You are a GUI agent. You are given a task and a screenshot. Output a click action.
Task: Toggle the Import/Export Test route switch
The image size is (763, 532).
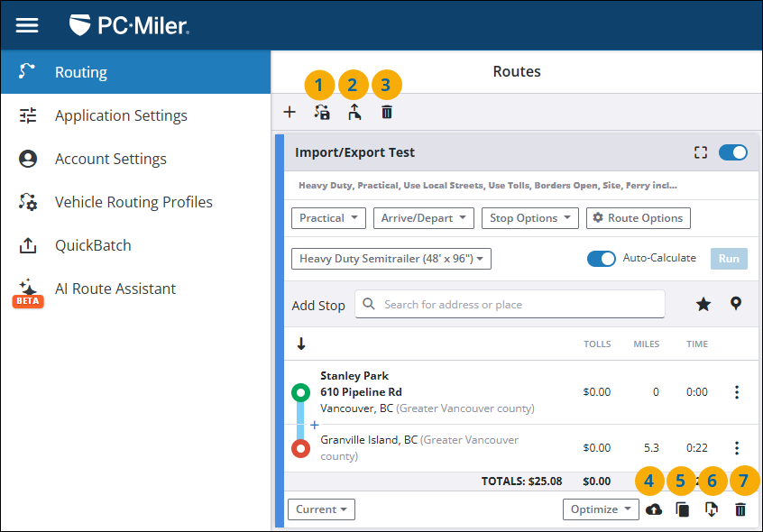click(732, 152)
